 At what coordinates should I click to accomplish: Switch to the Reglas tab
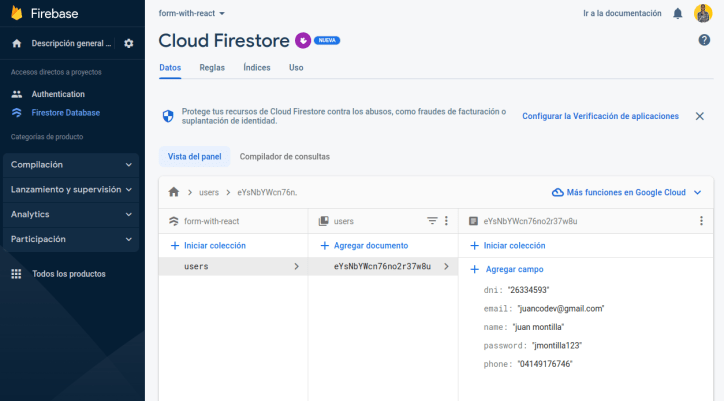[x=212, y=68]
